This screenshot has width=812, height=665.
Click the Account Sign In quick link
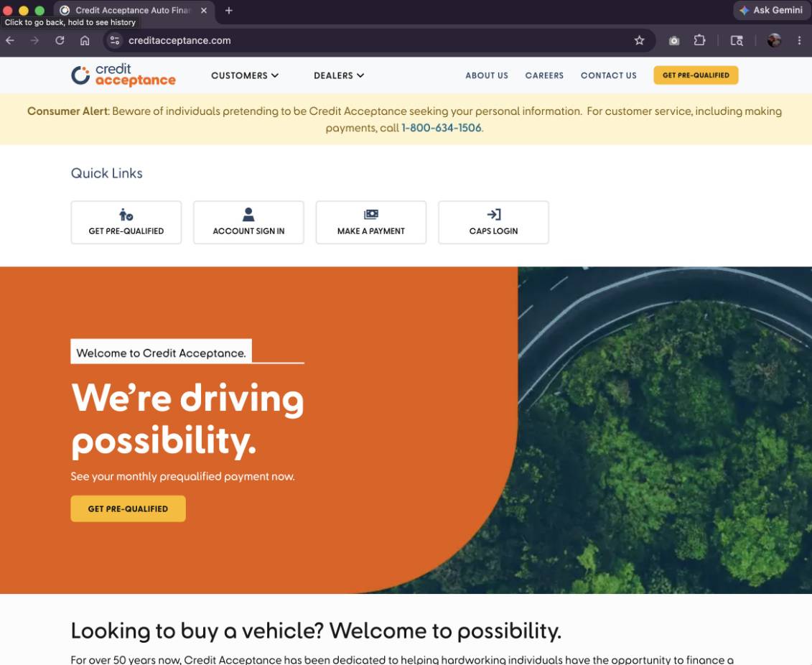coord(248,222)
